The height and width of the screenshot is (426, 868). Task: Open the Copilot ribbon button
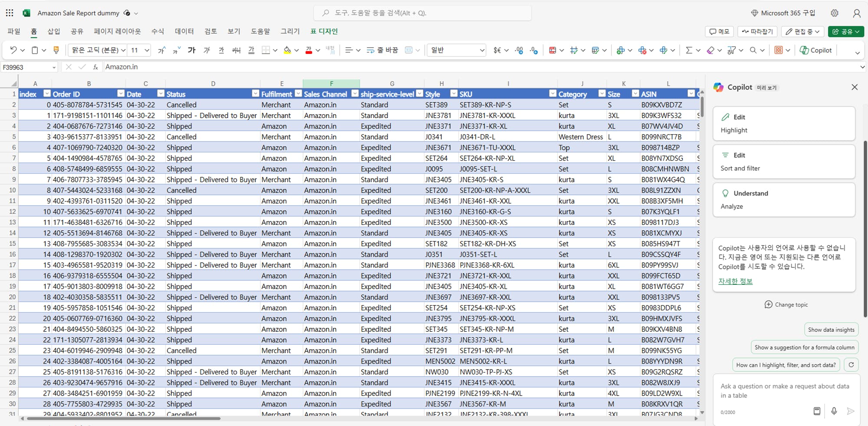[x=815, y=50]
